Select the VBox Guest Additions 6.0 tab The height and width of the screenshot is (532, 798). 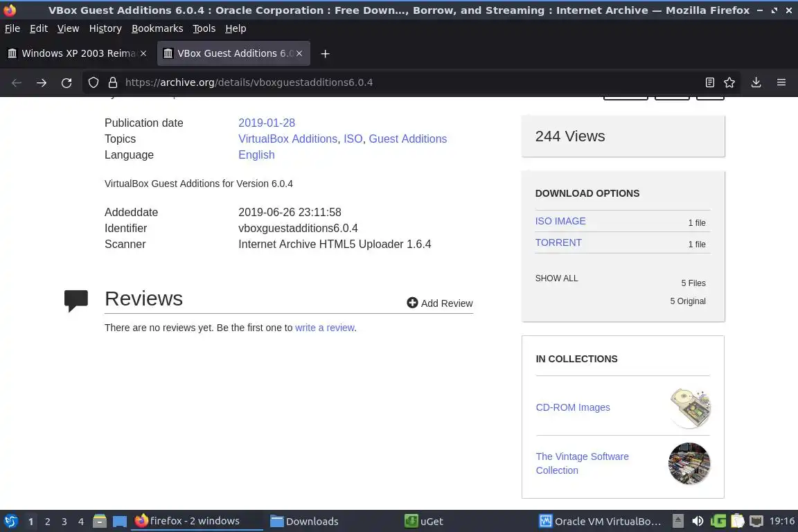(x=233, y=53)
